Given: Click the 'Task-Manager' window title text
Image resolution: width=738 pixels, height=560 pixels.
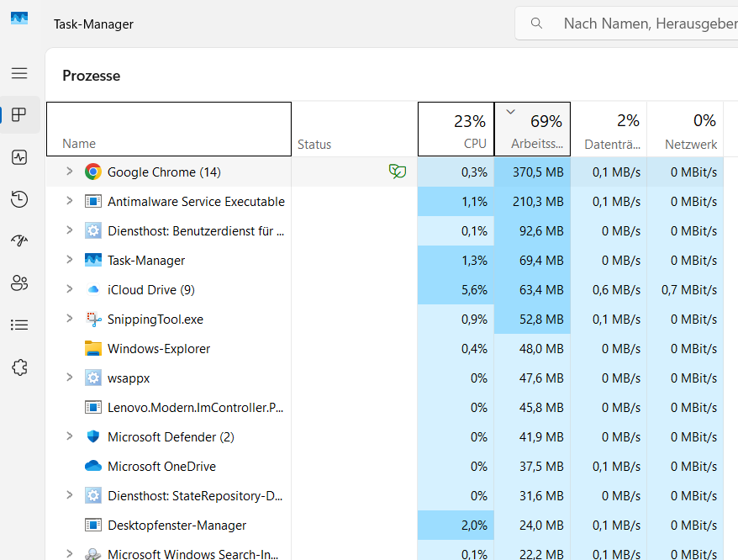Looking at the screenshot, I should coord(93,24).
